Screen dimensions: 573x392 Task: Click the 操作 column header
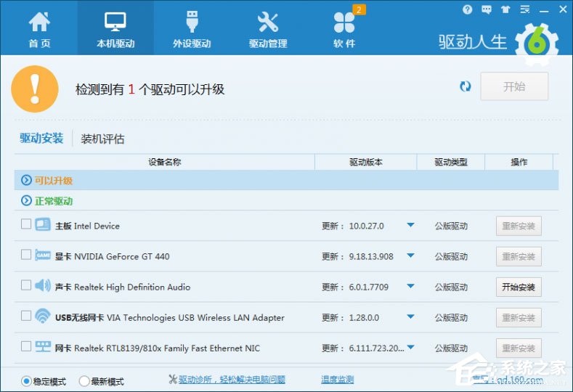[x=519, y=162]
